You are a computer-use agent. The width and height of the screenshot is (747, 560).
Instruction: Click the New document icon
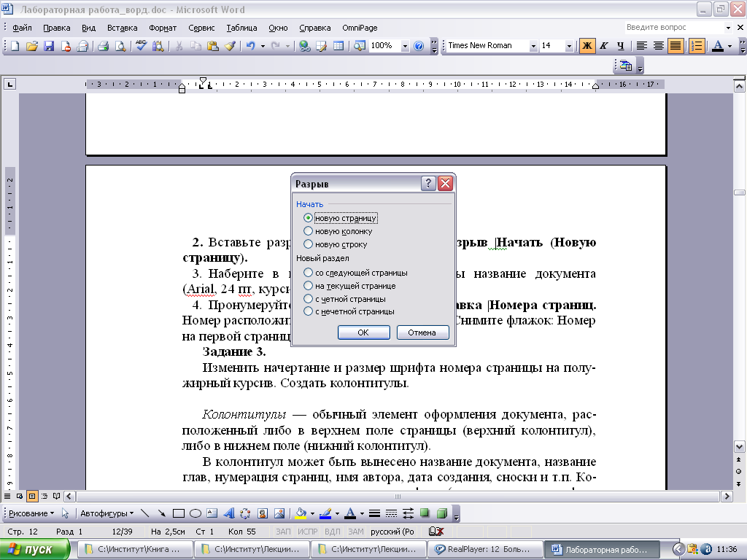tap(15, 46)
